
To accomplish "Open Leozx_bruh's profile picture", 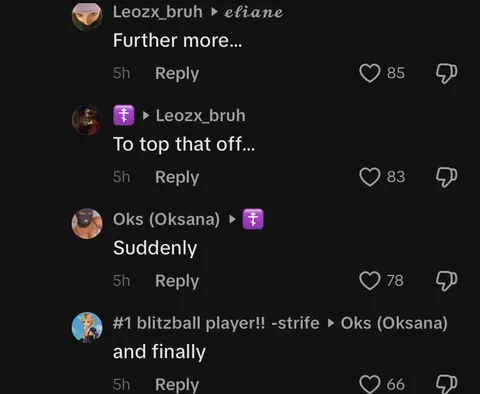I will [87, 16].
